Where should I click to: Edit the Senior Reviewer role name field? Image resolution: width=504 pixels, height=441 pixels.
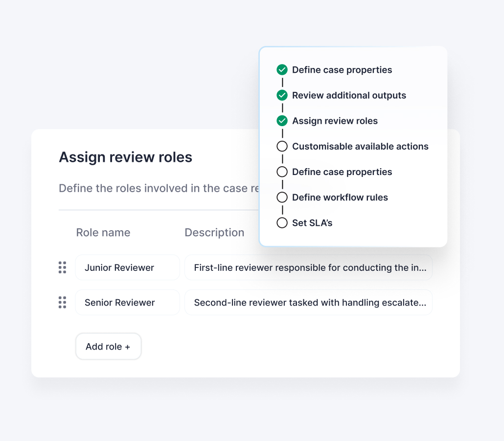[127, 303]
